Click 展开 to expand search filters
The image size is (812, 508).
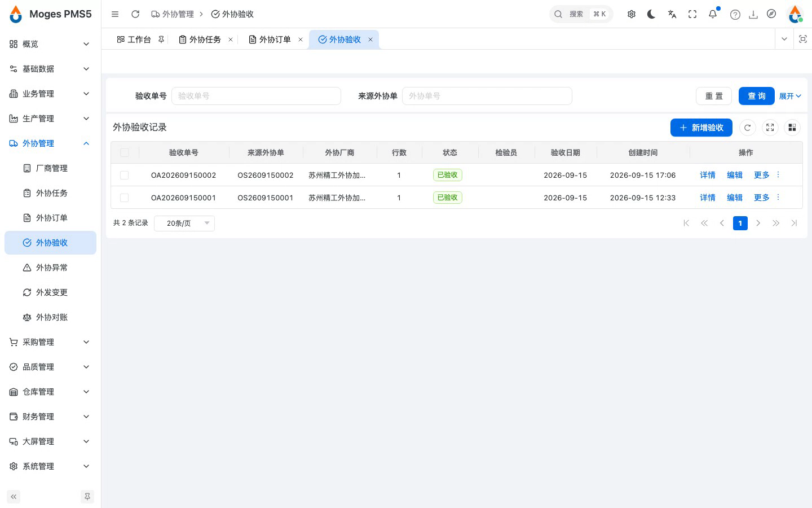[x=790, y=96]
